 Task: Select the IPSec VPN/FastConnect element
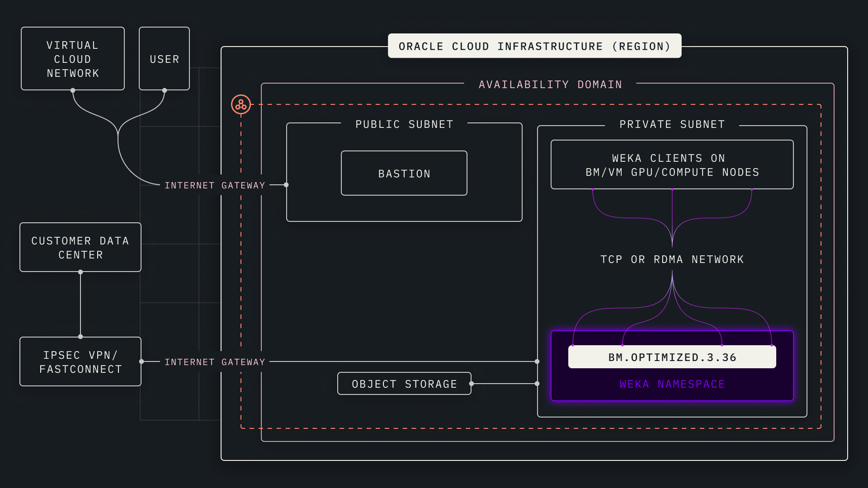coord(80,361)
